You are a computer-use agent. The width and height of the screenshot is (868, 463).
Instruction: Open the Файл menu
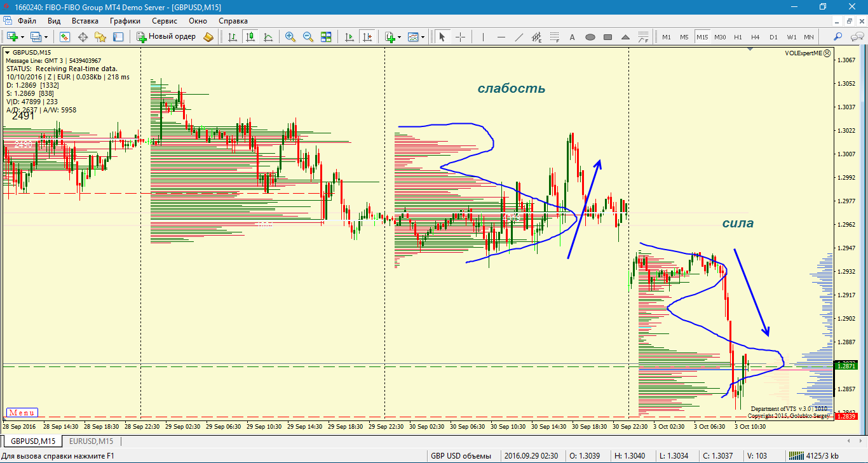(x=27, y=20)
